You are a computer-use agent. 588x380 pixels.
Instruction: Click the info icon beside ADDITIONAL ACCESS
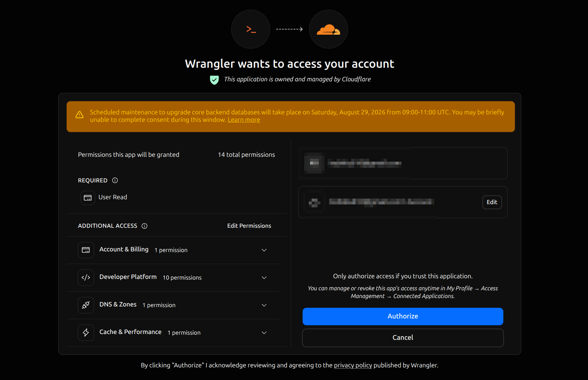coord(145,226)
